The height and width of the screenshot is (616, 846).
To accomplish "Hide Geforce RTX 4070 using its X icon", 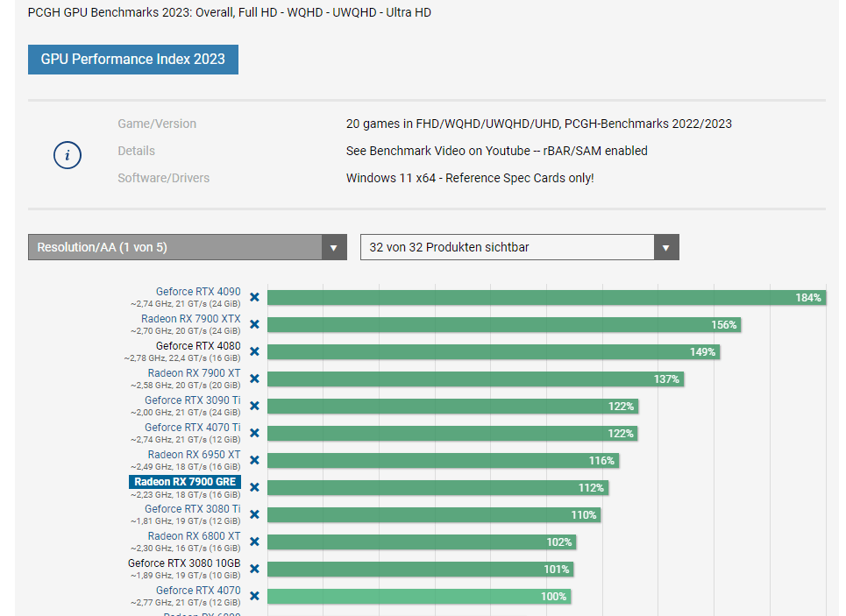I will click(x=254, y=596).
